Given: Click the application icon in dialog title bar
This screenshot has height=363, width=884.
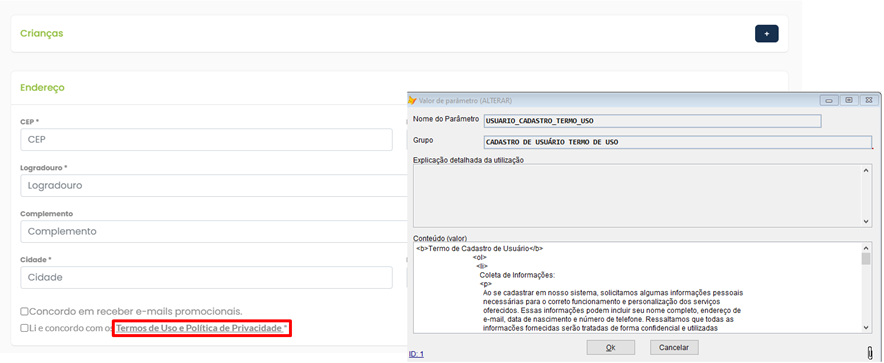Looking at the screenshot, I should click(412, 100).
